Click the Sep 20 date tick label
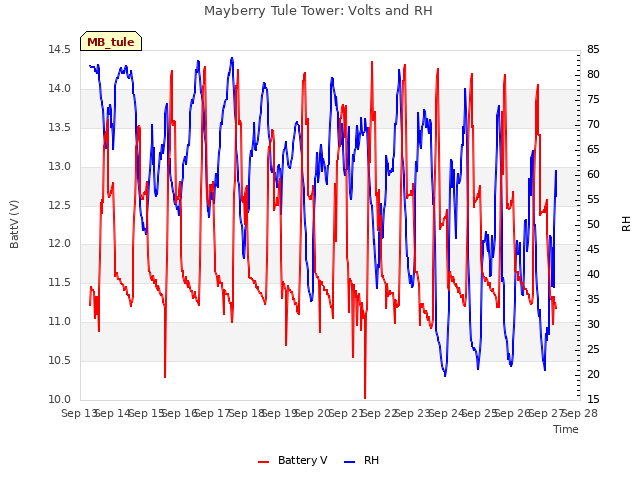 click(x=313, y=413)
